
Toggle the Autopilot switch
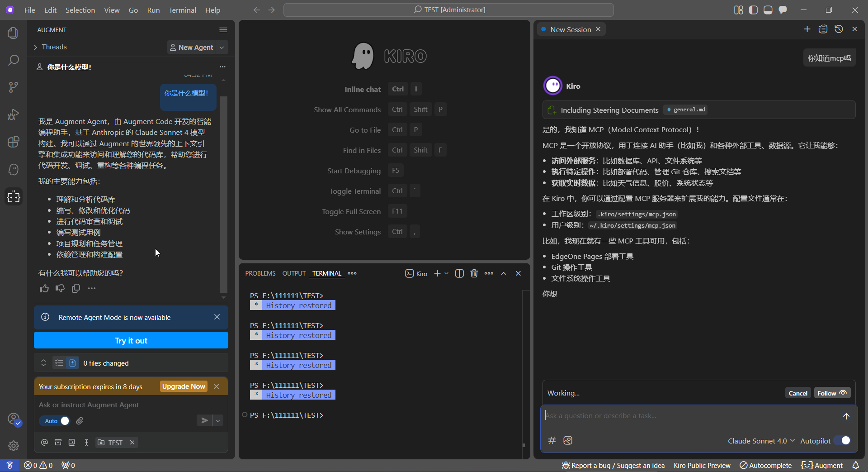tap(843, 441)
